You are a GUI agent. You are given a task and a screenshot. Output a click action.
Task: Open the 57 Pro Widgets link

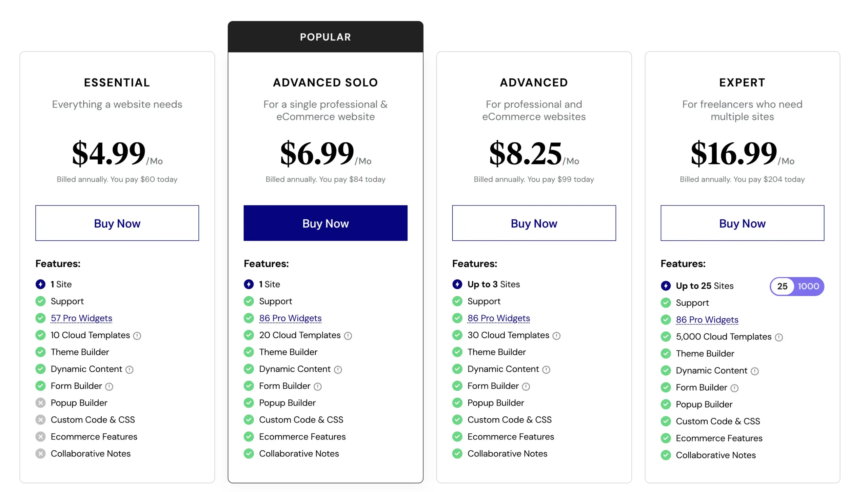(81, 318)
